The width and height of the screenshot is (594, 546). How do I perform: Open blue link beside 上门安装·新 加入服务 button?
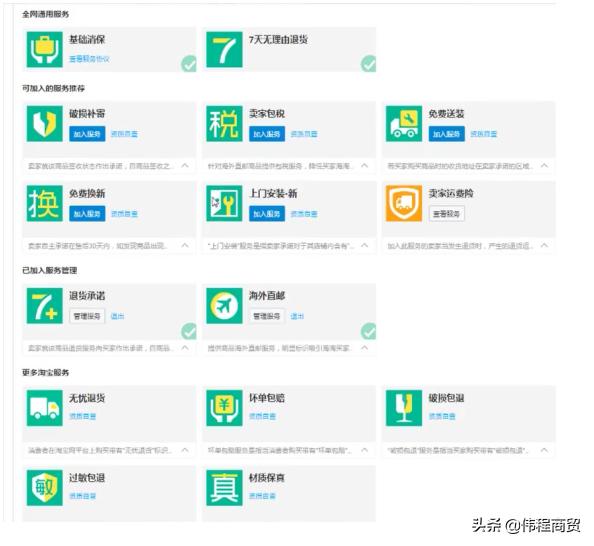pyautogui.click(x=304, y=214)
